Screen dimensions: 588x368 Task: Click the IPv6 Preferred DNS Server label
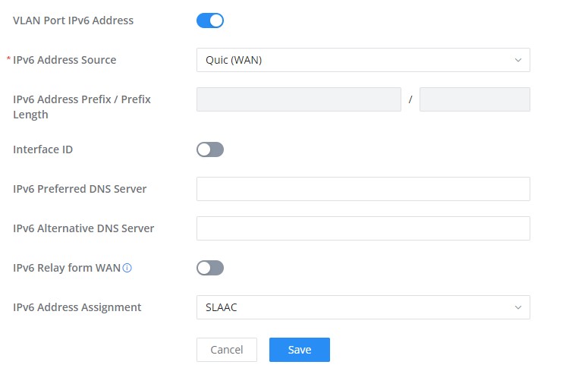coord(80,189)
